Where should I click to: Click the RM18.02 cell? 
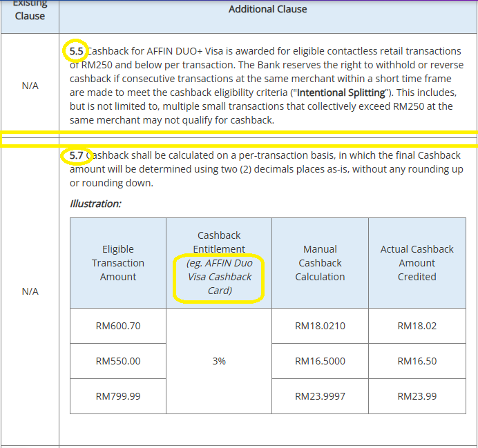pos(417,326)
